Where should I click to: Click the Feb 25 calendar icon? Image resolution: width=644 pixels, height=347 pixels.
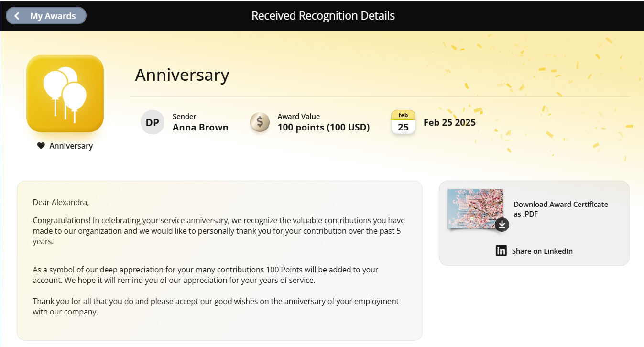(x=403, y=122)
